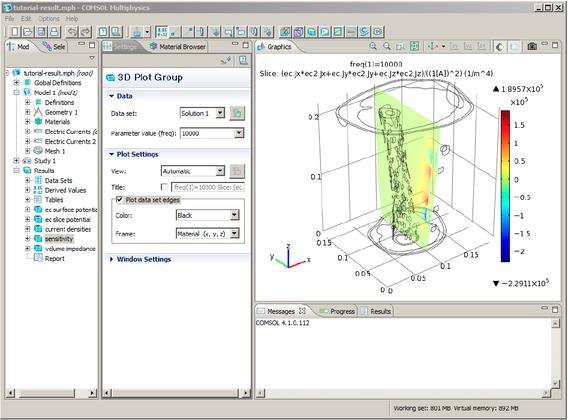Image resolution: width=568 pixels, height=420 pixels.
Task: Click the 2D Plot Group toolbar icon
Action: point(325,32)
